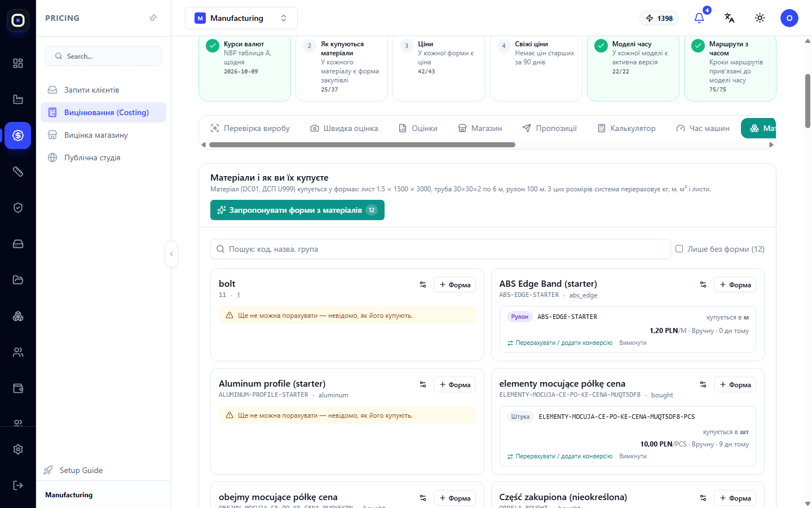This screenshot has height=508, width=812.
Task: Click Вимкнути on elementy mocujące card
Action: [633, 456]
